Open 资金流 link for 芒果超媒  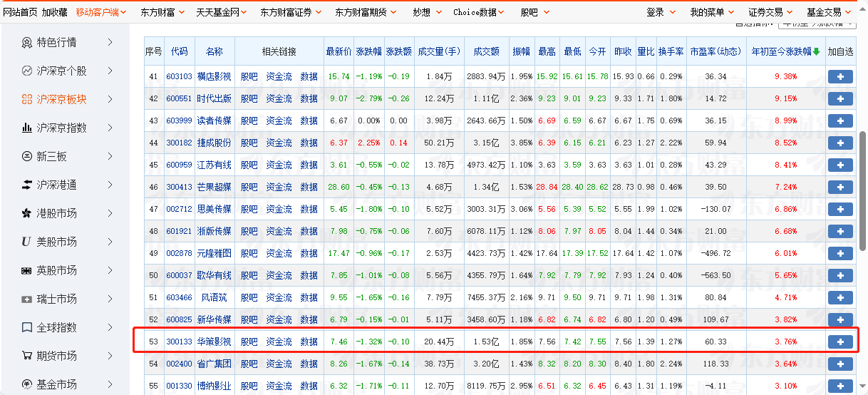click(x=279, y=188)
